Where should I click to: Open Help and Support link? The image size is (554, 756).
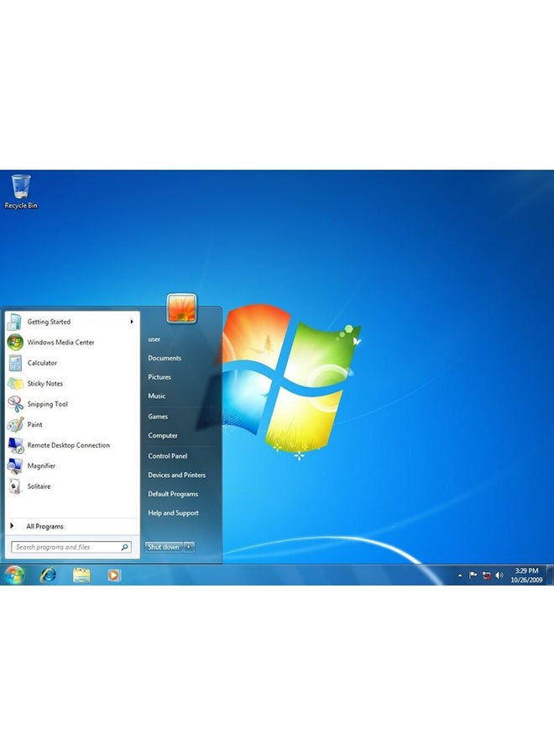point(174,513)
